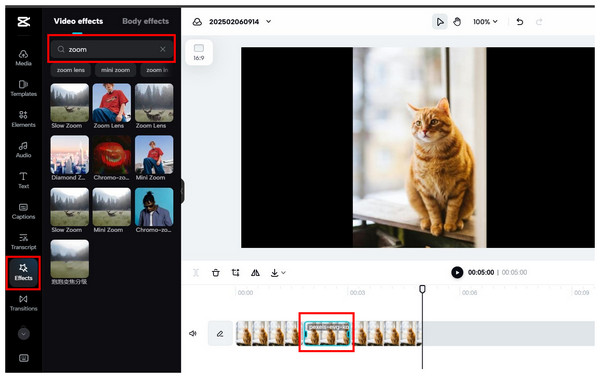Switch to the Video effects tab

click(x=78, y=21)
